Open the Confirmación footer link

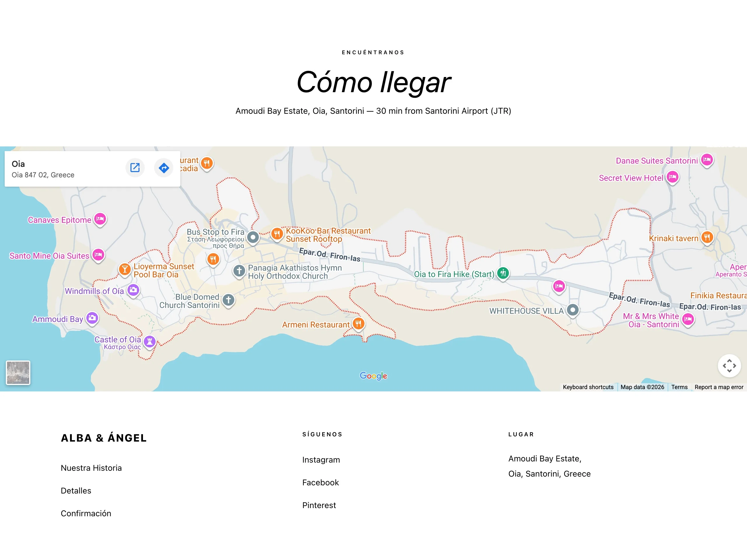click(x=86, y=513)
